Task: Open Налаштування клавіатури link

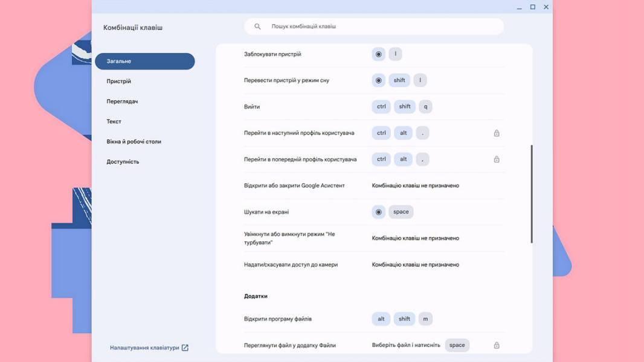Action: [144, 348]
